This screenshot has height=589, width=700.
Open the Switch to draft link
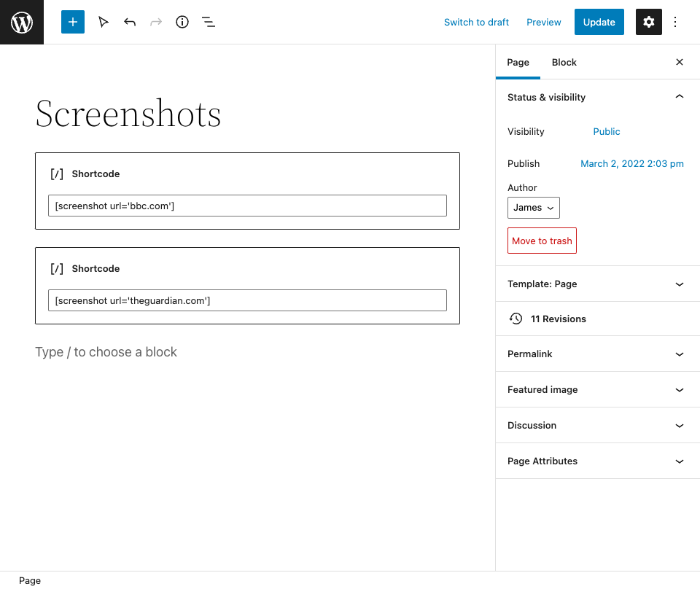point(476,22)
